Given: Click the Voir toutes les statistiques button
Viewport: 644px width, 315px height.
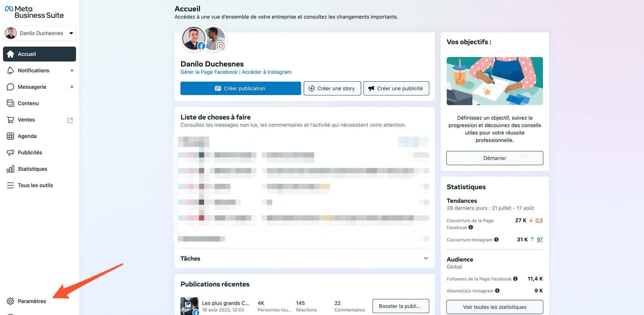Looking at the screenshot, I should pyautogui.click(x=495, y=307).
